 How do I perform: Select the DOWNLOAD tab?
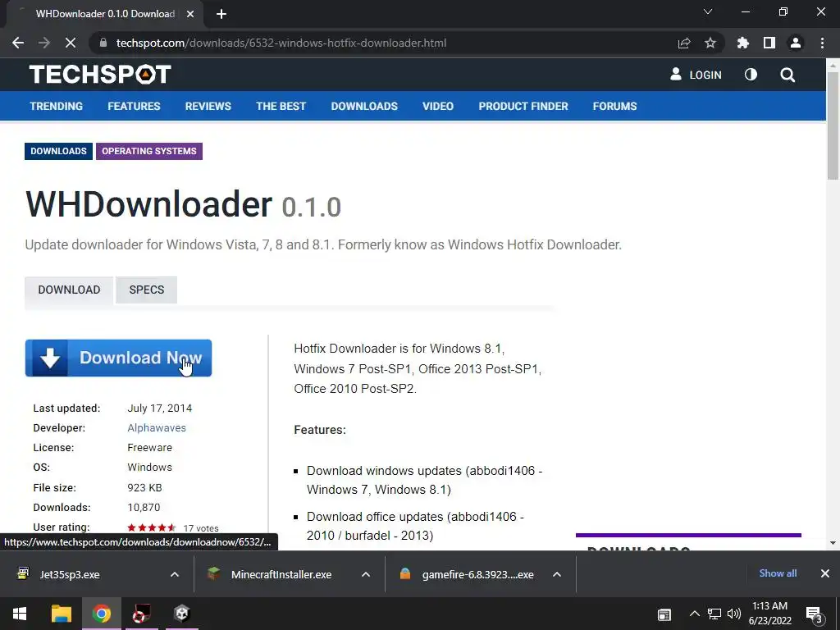pyautogui.click(x=69, y=290)
